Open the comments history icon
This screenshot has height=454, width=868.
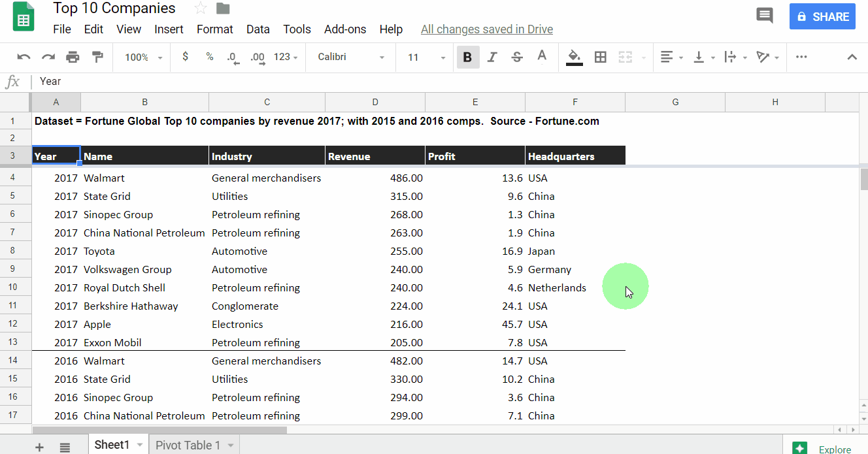click(764, 16)
